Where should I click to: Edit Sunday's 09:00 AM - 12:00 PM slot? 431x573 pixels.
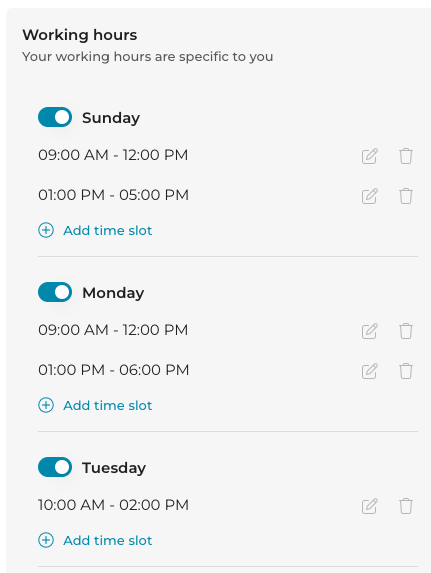point(370,156)
